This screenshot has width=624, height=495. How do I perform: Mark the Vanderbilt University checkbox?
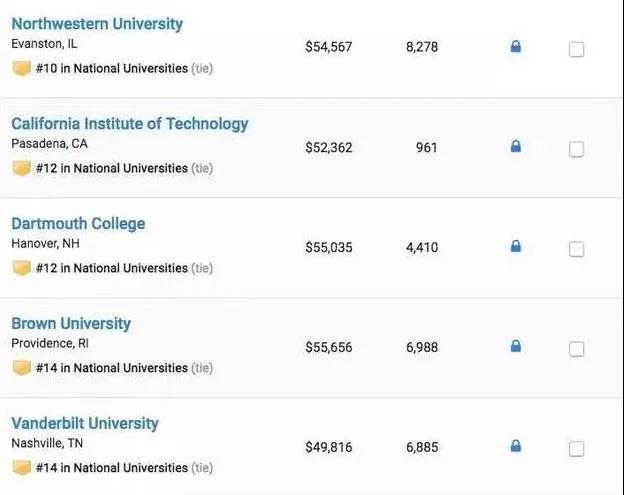[x=577, y=449]
